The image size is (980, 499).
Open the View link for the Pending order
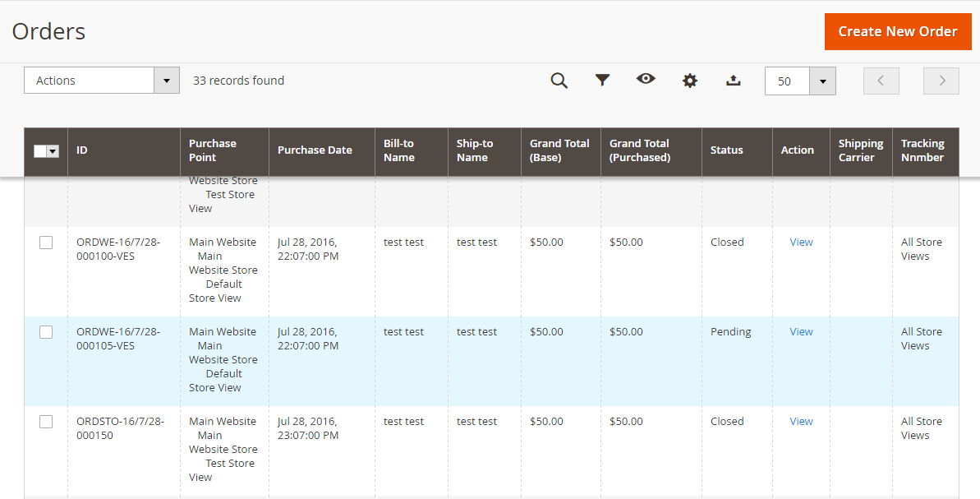click(800, 331)
